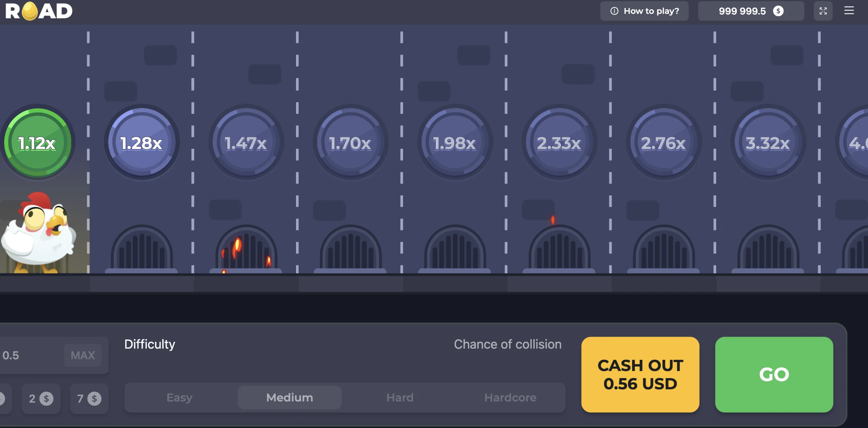
Task: Click the Chance of collision label
Action: pos(508,344)
